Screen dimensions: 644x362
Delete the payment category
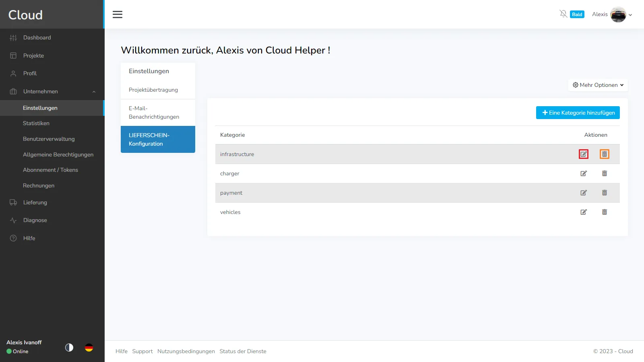click(604, 193)
